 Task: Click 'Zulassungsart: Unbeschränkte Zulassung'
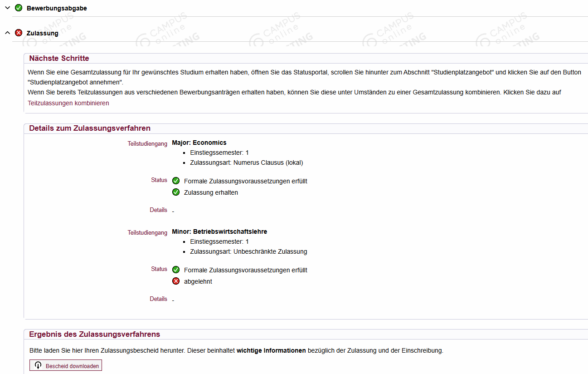248,251
